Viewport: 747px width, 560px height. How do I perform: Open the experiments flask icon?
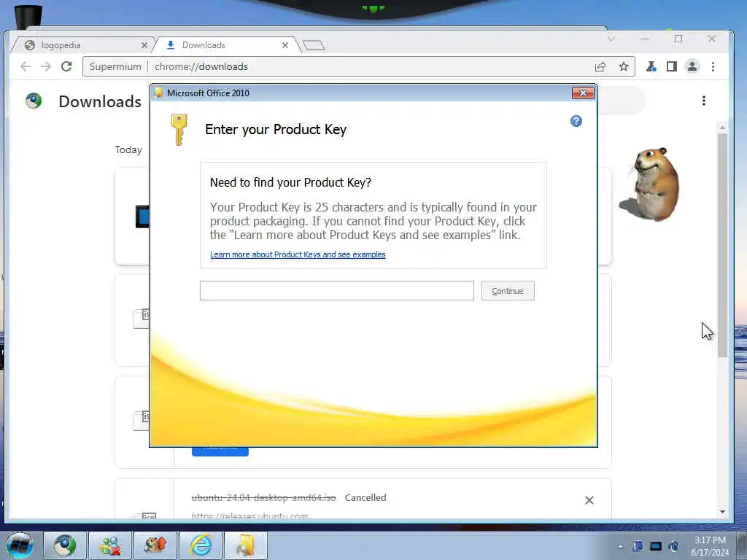pos(651,66)
